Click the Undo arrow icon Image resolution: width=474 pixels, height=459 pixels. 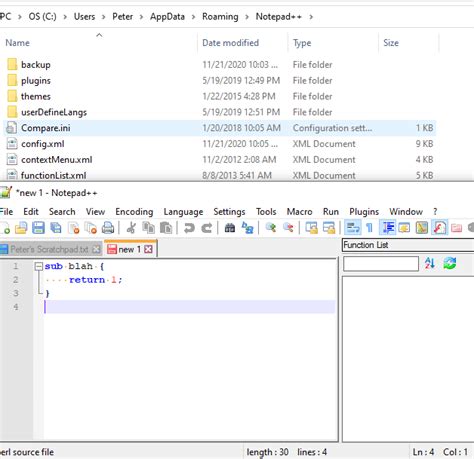pos(189,228)
